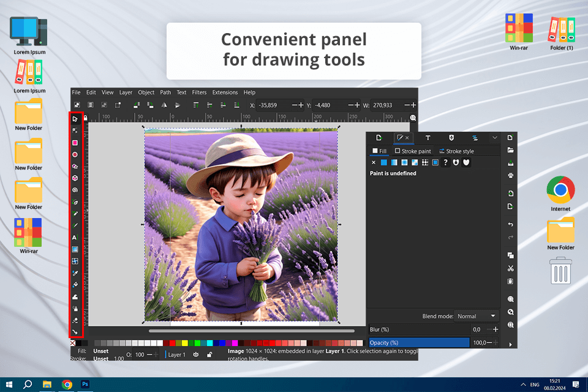Select the Rectangle tool
This screenshot has width=588, height=392.
(75, 143)
